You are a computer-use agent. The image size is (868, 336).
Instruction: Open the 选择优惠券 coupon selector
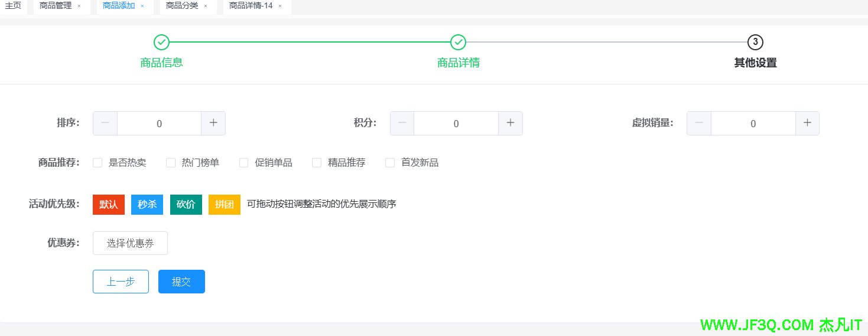click(130, 243)
